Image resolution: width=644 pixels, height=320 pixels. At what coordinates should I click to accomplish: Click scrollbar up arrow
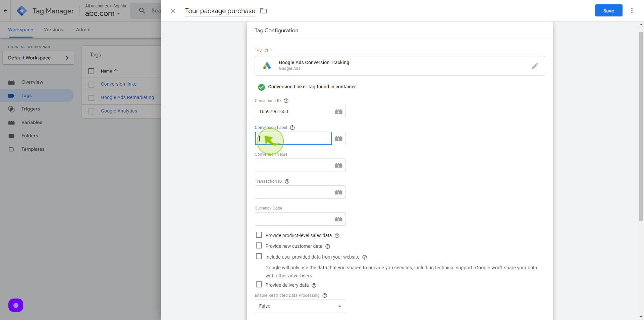641,25
